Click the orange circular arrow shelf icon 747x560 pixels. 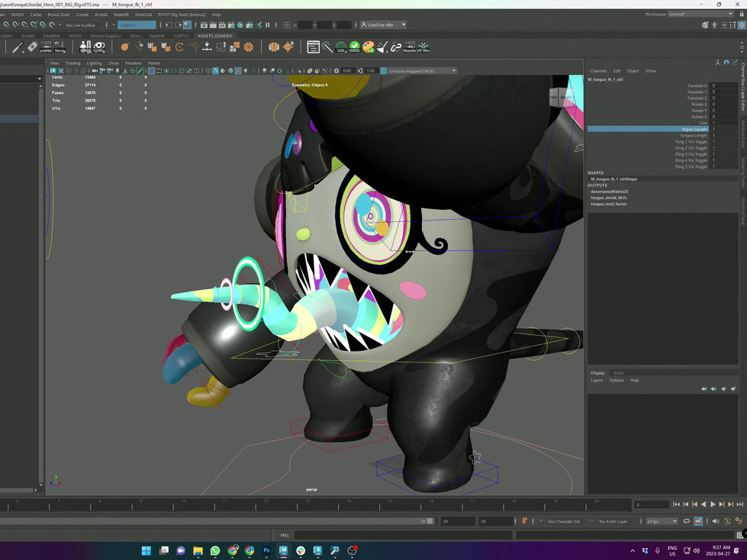[179, 47]
